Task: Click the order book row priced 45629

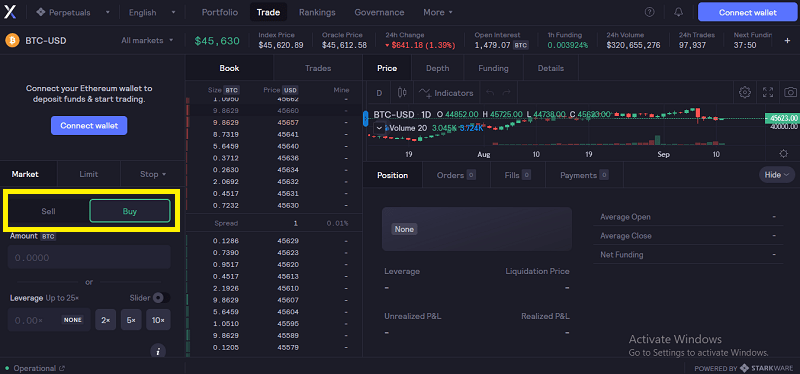Action: click(x=273, y=240)
